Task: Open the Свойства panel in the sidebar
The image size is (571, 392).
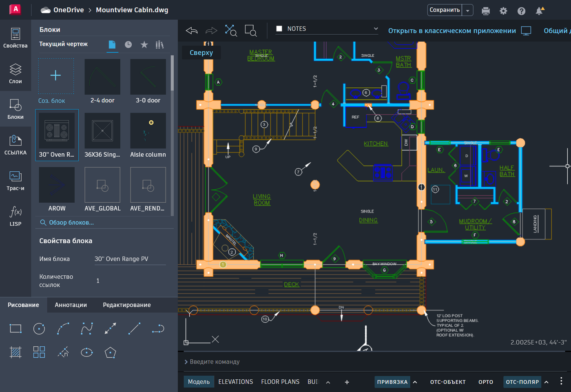Action: tap(15, 38)
